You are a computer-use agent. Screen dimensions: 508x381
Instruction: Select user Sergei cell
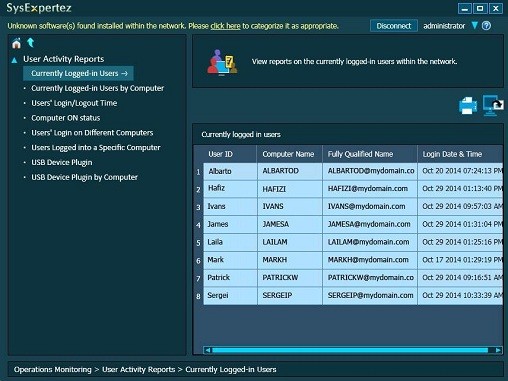[230, 296]
